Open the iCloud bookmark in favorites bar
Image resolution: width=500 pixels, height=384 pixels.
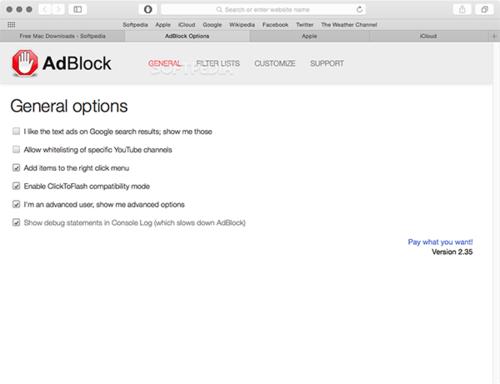click(x=187, y=25)
